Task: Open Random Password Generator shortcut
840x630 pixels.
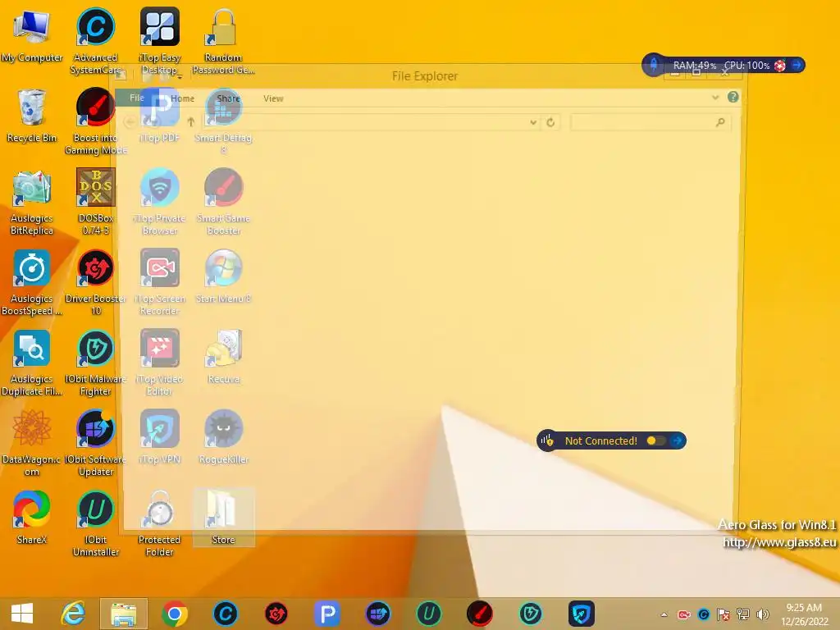Action: pyautogui.click(x=223, y=41)
